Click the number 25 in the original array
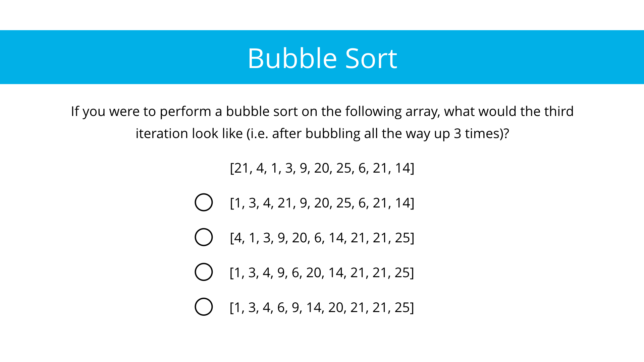 tap(343, 168)
